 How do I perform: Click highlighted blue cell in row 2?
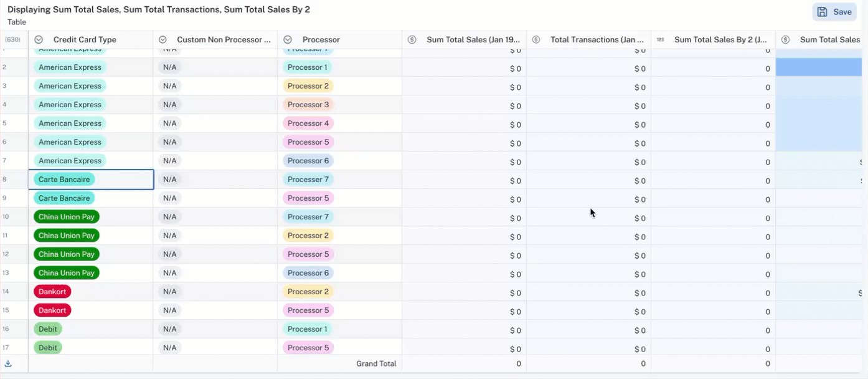819,67
